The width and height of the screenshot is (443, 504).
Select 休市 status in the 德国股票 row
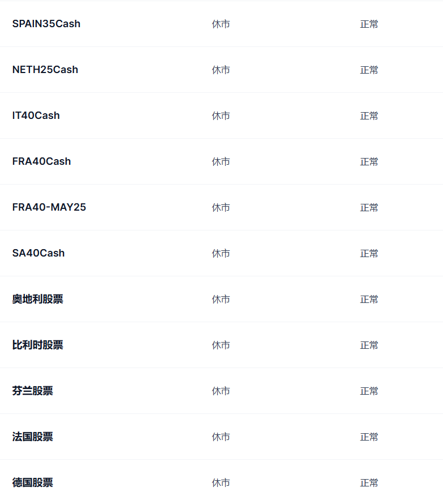[221, 483]
